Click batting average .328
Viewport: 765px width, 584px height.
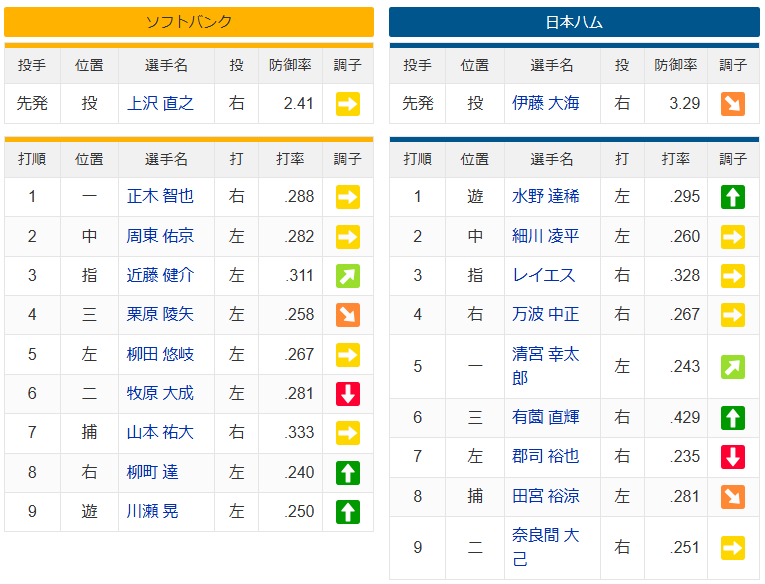[x=685, y=276]
